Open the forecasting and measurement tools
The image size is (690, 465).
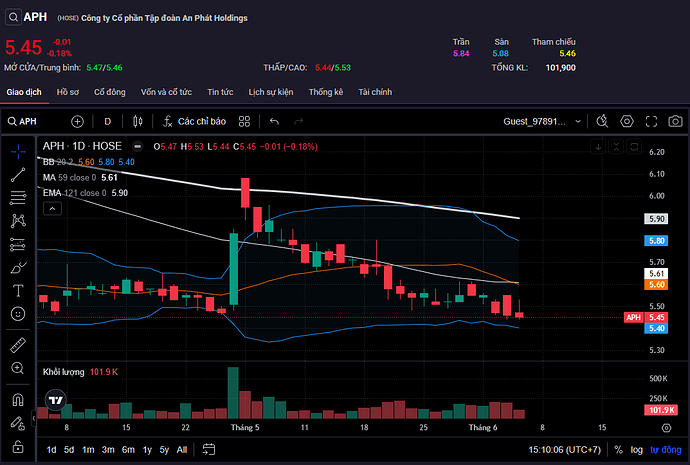(x=18, y=244)
